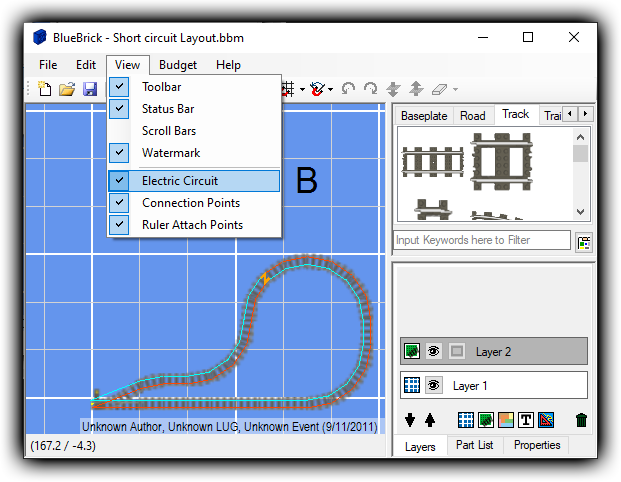Add a new area layer icon
Image resolution: width=621 pixels, height=482 pixels.
506,420
